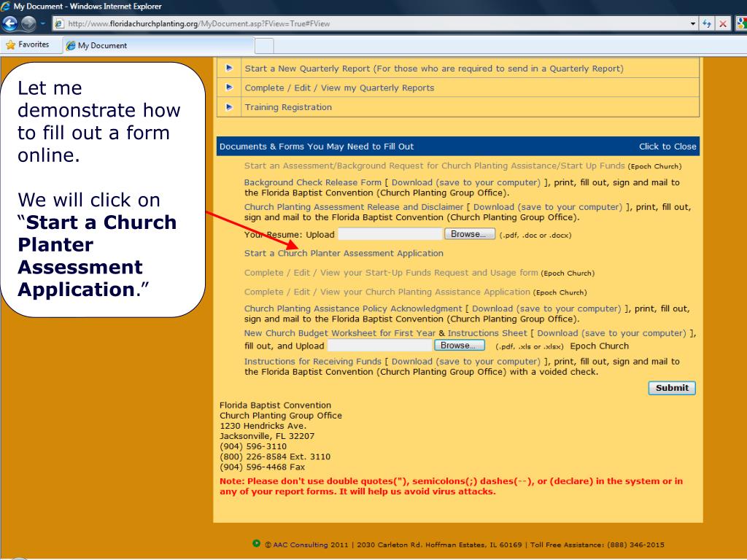
Task: Click Browse button for resume upload
Action: [470, 234]
